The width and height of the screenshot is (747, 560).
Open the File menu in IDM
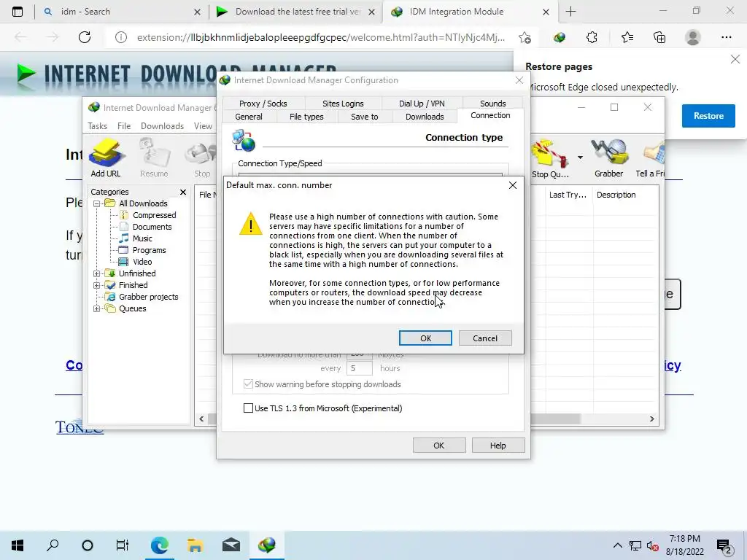pos(124,125)
